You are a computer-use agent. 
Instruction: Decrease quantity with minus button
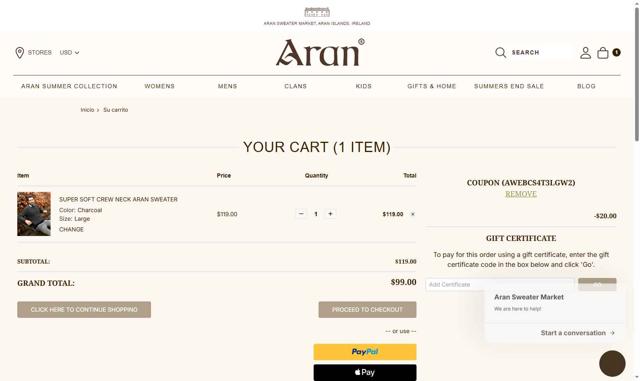click(301, 214)
